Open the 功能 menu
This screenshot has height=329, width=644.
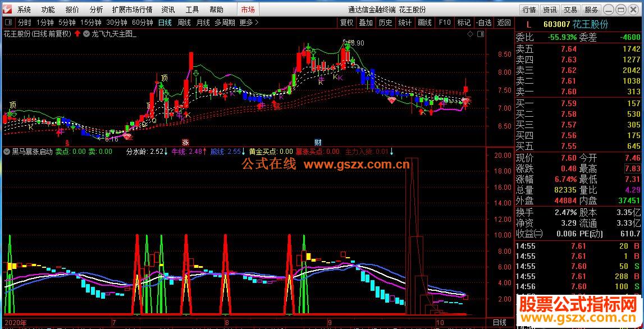[48, 10]
